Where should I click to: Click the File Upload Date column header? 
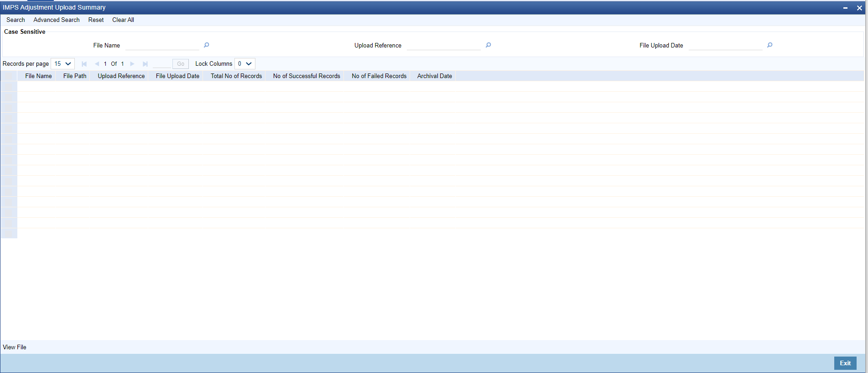coord(177,76)
